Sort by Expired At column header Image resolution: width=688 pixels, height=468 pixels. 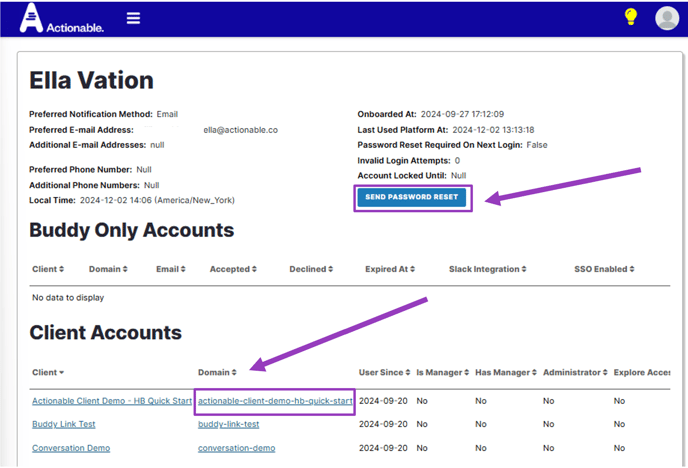coord(390,269)
